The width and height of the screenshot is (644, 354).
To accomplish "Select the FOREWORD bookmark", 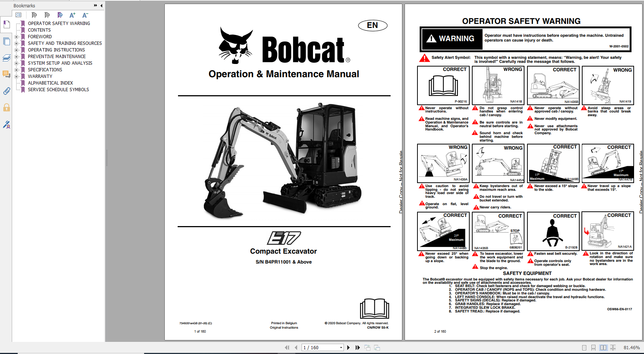I will [x=40, y=37].
